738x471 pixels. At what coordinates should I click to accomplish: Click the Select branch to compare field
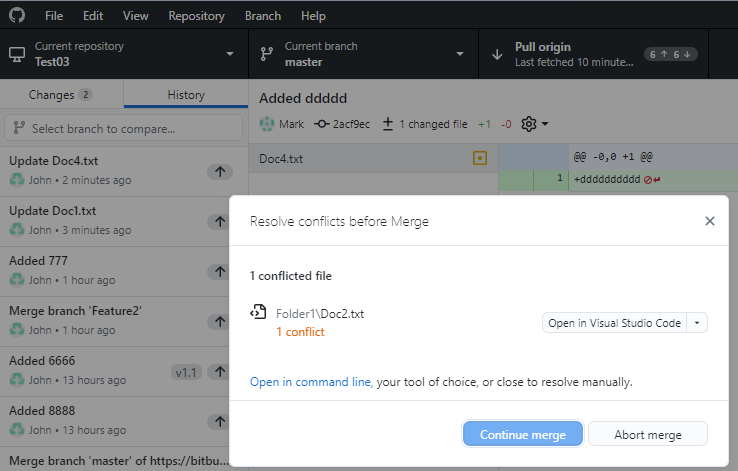(124, 128)
